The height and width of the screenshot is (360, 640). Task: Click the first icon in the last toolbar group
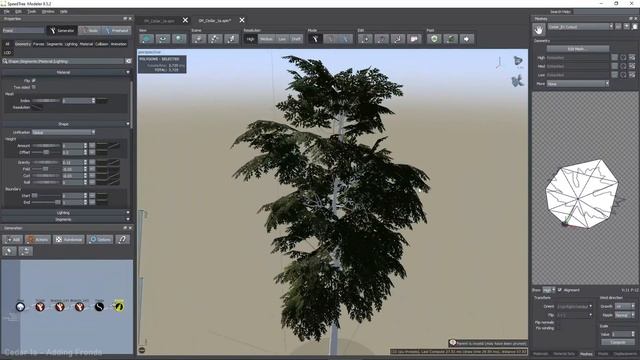pos(434,39)
